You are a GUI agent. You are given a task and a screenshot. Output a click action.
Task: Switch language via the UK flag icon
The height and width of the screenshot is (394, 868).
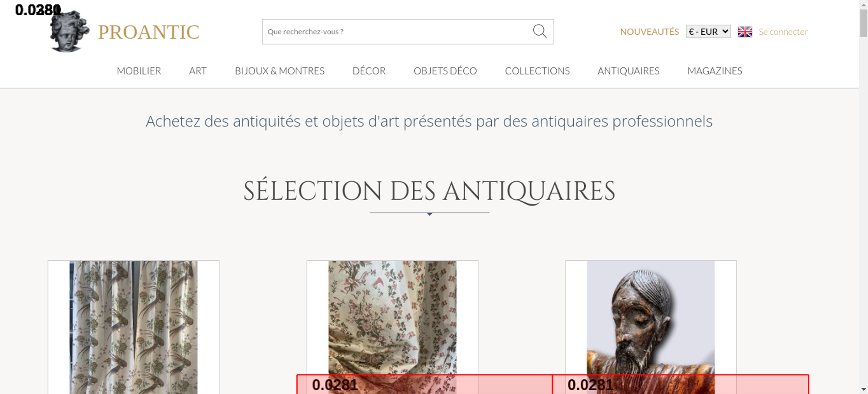coord(745,32)
